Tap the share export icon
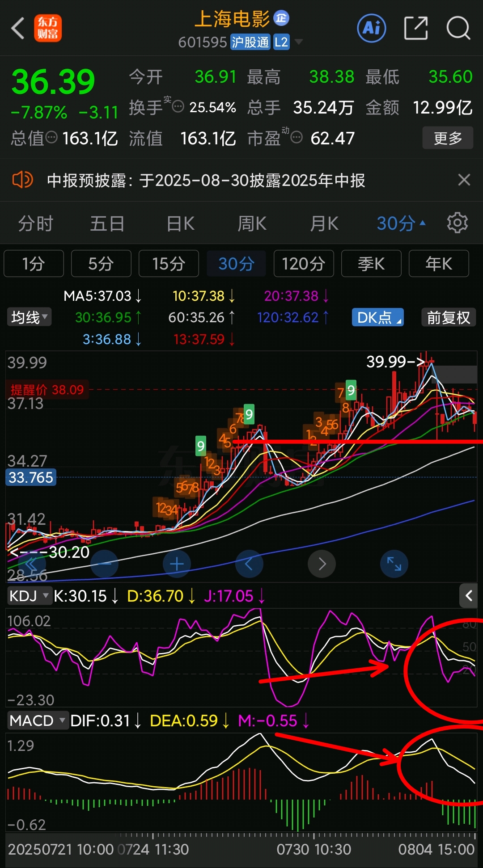 pyautogui.click(x=416, y=28)
